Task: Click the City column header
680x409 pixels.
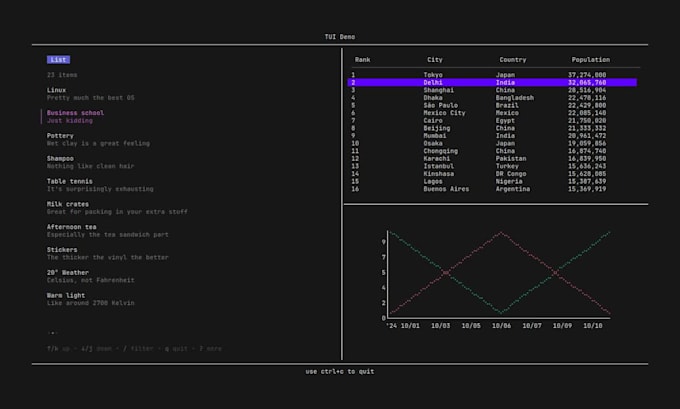Action: tap(435, 59)
